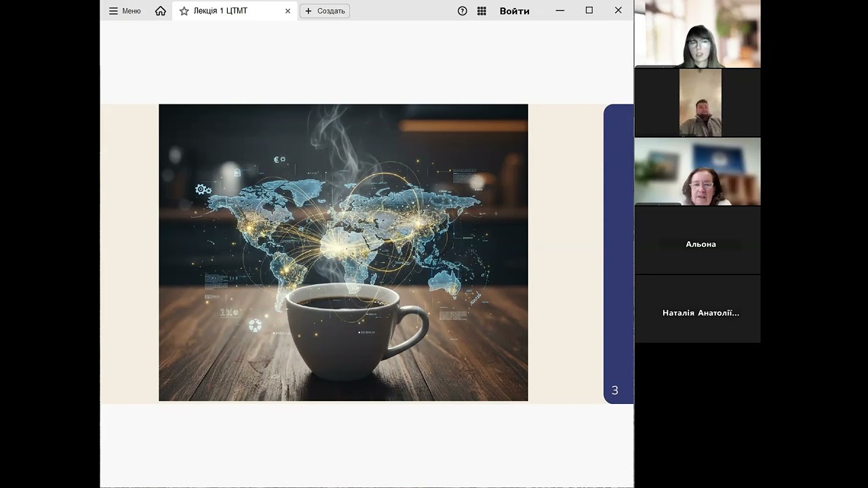Close the Лекція 1 ЦТМТ tab
868x488 pixels.
tap(288, 11)
